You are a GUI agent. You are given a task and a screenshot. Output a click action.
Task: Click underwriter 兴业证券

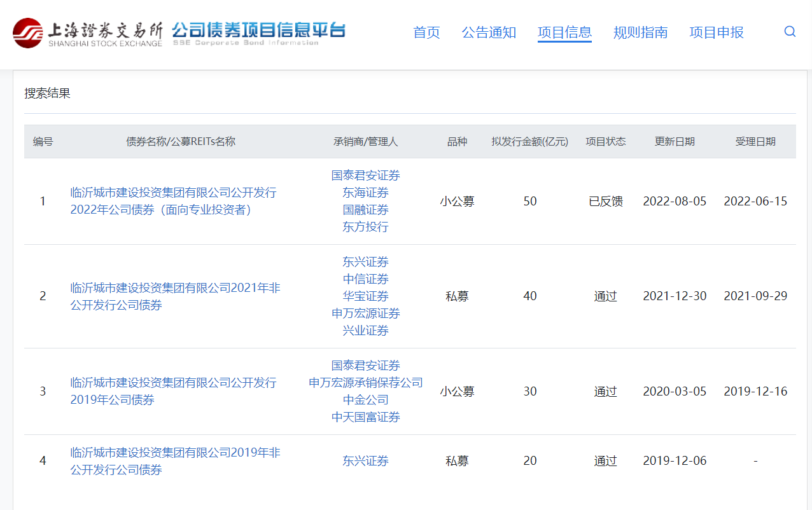365,331
